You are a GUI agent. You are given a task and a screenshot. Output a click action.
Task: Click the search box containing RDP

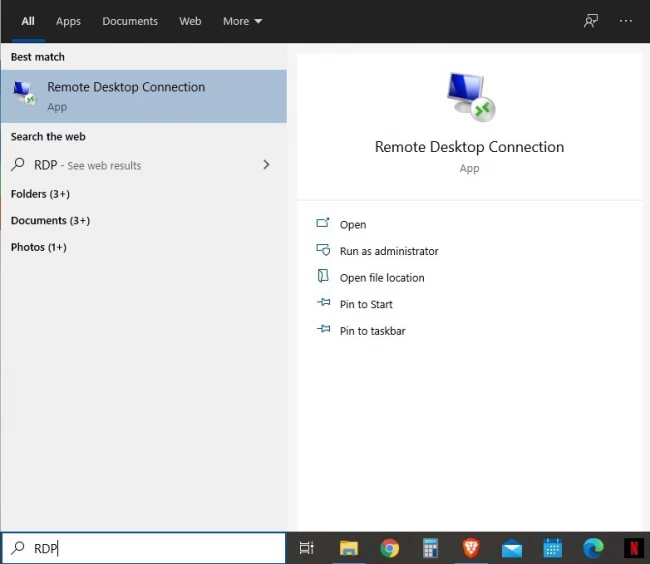tap(143, 548)
